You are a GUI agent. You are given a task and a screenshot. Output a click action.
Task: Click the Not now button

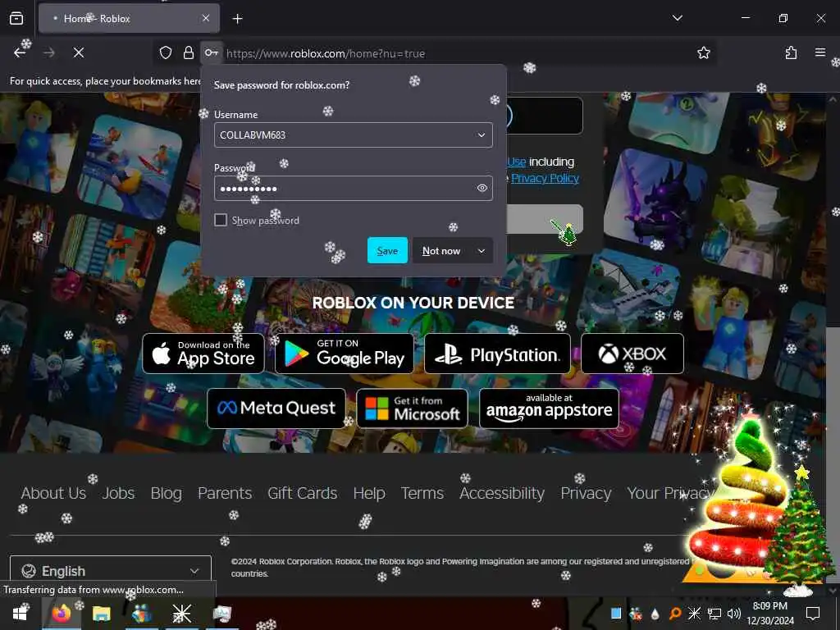pyautogui.click(x=441, y=251)
